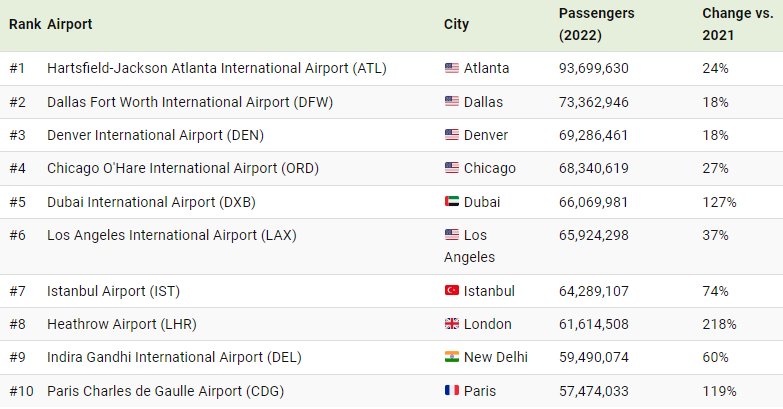Click the UAE flag next to Dubai
The width and height of the screenshot is (783, 409).
pyautogui.click(x=451, y=202)
